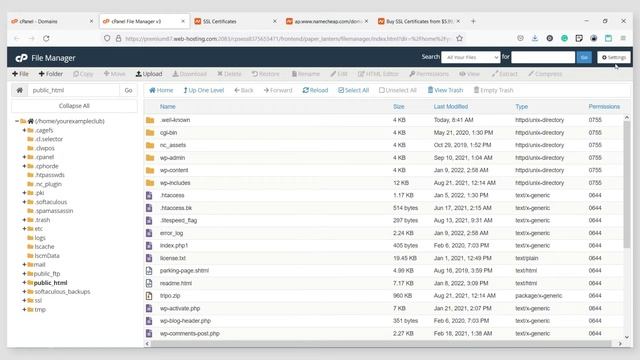The height and width of the screenshot is (360, 640).
Task: Click the Extract toolbar button
Action: point(504,74)
